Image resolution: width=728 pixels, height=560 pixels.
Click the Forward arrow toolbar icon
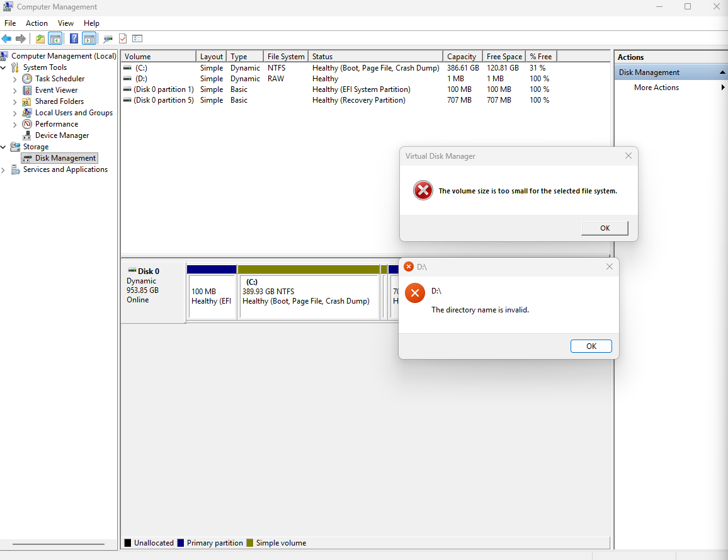[x=20, y=38]
